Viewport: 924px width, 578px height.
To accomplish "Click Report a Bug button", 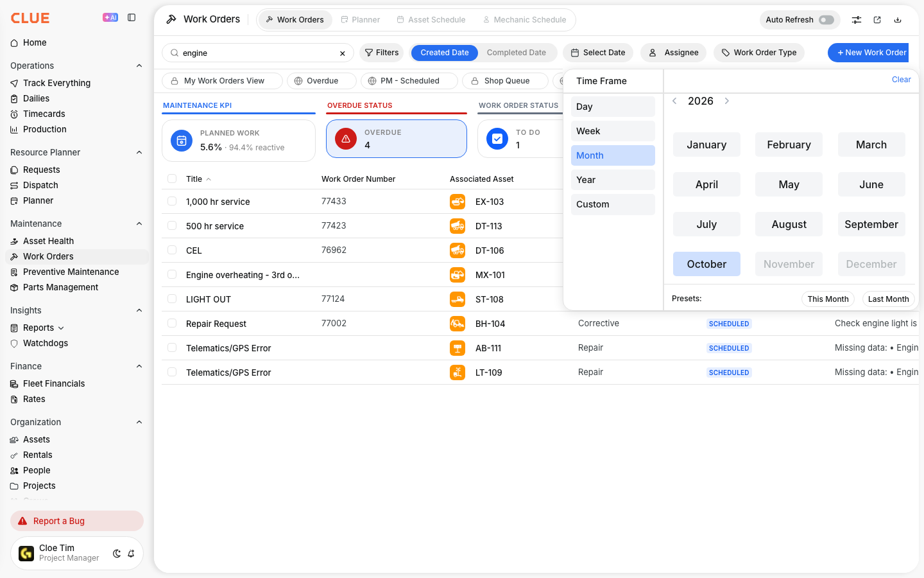I will coord(77,521).
